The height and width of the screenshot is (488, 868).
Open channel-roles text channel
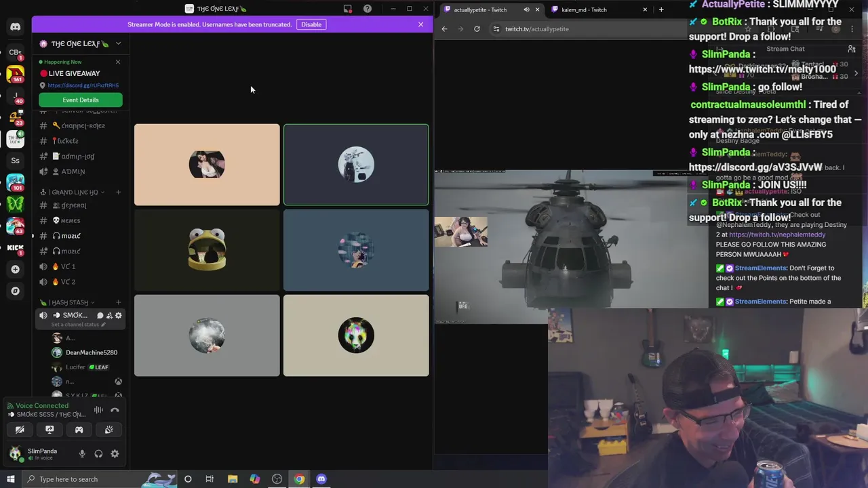click(79, 125)
